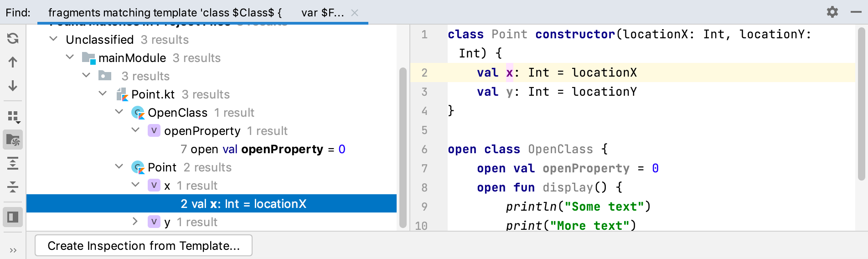Toggle the Preview Usages panel button

(x=13, y=217)
